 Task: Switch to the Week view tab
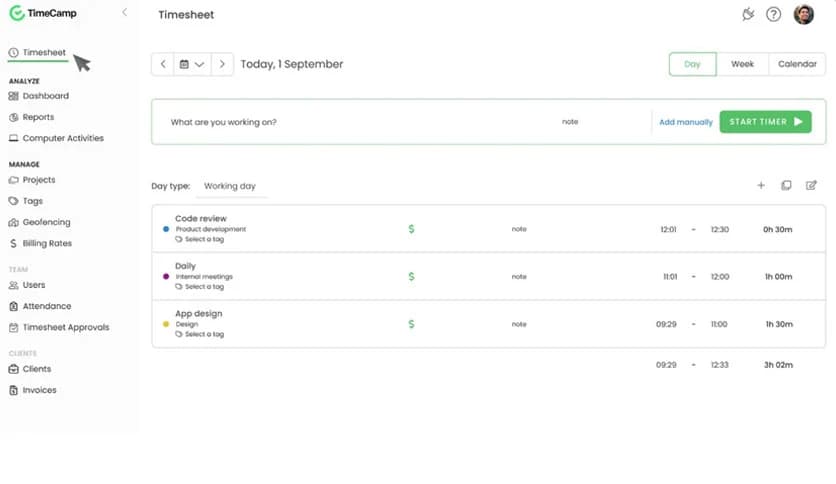[x=742, y=64]
